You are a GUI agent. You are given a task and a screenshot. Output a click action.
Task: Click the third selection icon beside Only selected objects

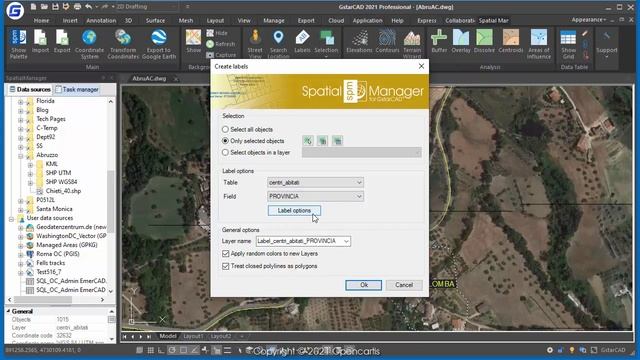(x=337, y=141)
